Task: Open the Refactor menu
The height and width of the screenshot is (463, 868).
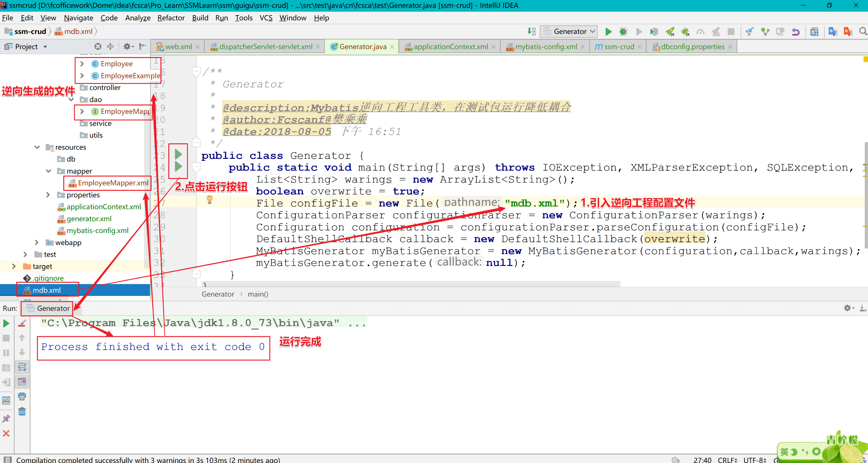Action: 171,18
